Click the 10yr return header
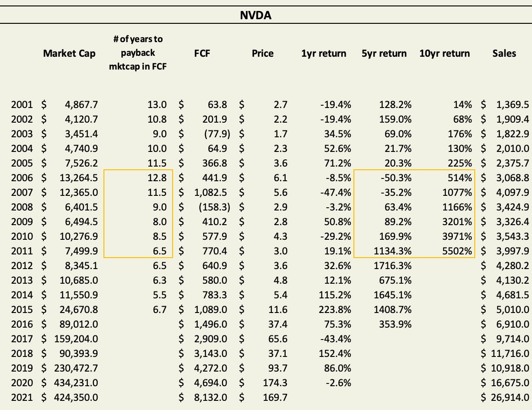532x410 pixels. (x=445, y=53)
